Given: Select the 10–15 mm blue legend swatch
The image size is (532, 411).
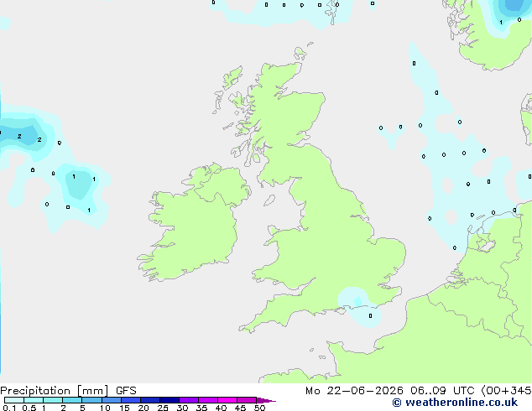Looking at the screenshot, I should tap(112, 400).
